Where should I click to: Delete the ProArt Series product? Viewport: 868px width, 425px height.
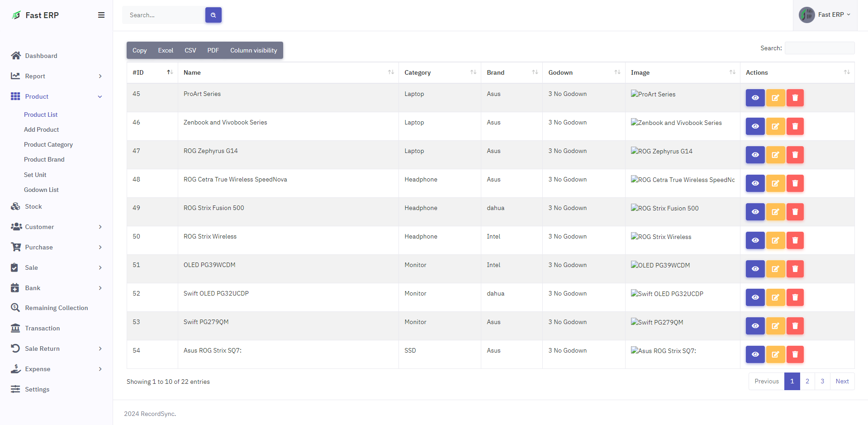795,98
